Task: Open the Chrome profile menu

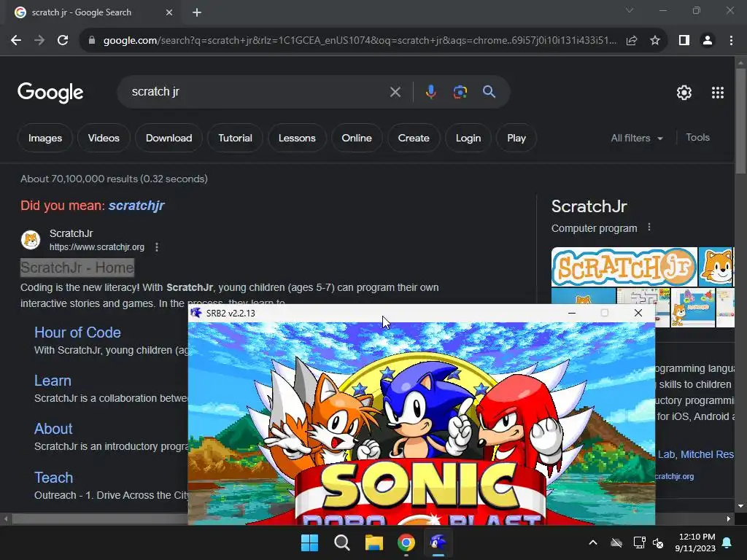Action: 708,41
